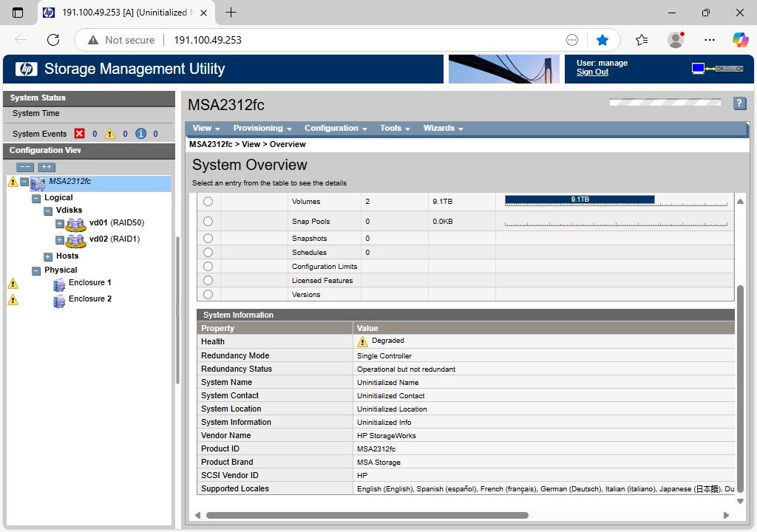This screenshot has width=757, height=532.
Task: Close the current browser tab
Action: tap(204, 13)
